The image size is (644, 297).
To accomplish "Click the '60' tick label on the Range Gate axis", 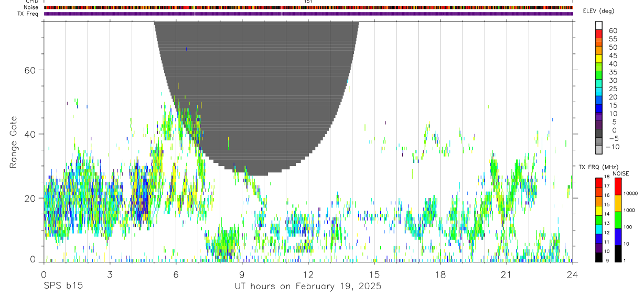I will coord(29,70).
